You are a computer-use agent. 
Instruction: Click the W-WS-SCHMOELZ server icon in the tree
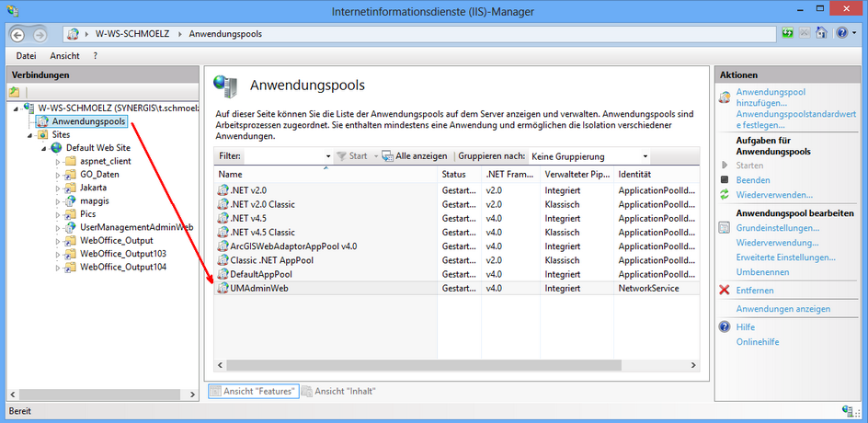[29, 108]
